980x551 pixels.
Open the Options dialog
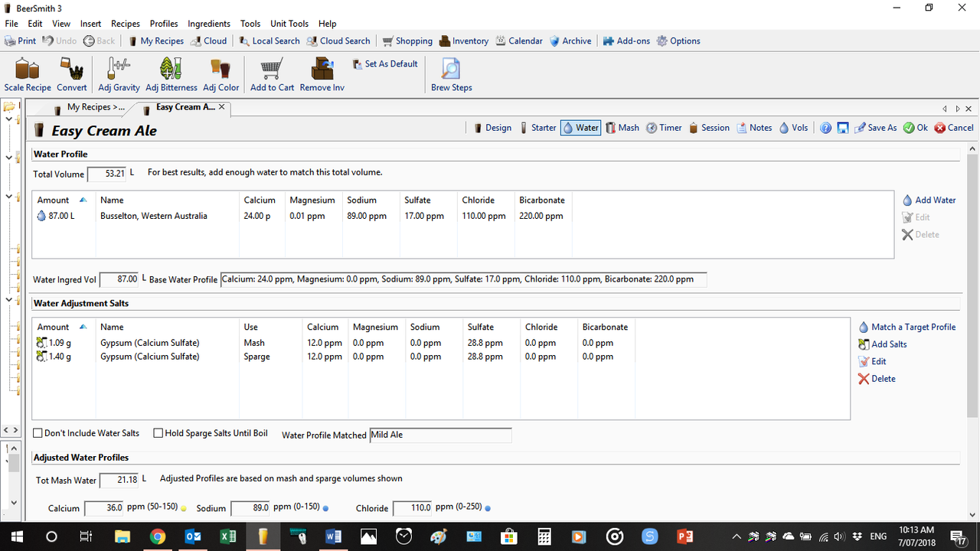pyautogui.click(x=678, y=41)
